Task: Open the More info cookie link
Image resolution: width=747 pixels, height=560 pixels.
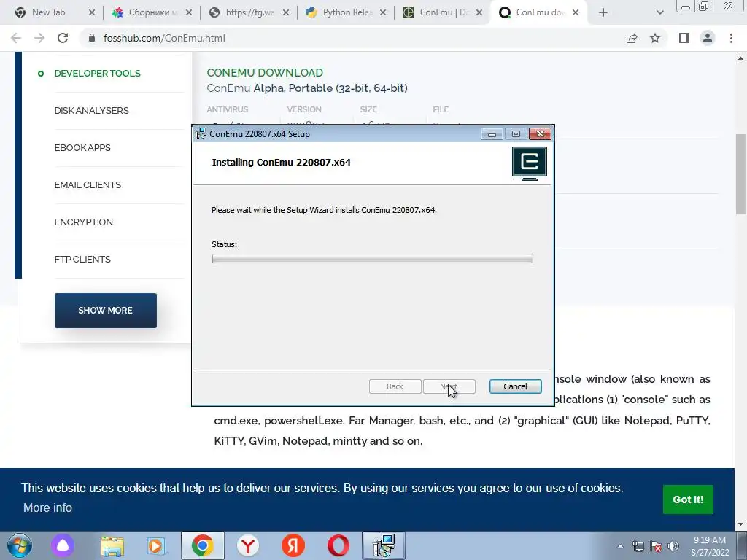Action: pyautogui.click(x=47, y=507)
